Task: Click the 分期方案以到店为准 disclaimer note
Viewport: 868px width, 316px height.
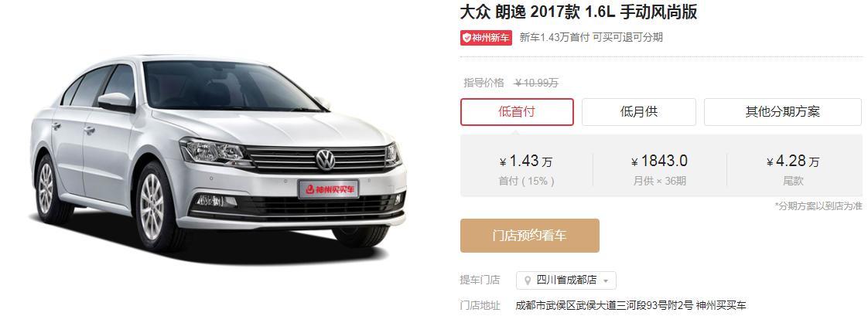Action: pyautogui.click(x=818, y=206)
